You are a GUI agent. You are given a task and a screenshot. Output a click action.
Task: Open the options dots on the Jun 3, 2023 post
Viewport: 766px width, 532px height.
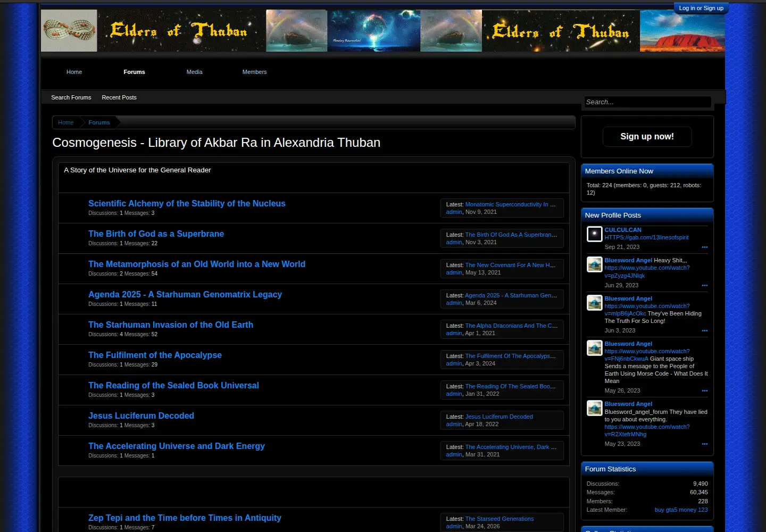(x=705, y=330)
